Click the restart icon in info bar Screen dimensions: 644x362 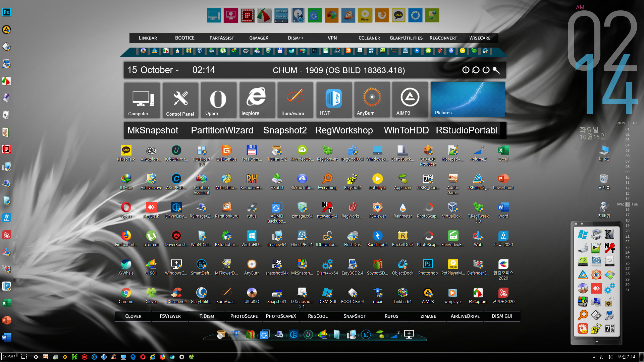pyautogui.click(x=476, y=70)
